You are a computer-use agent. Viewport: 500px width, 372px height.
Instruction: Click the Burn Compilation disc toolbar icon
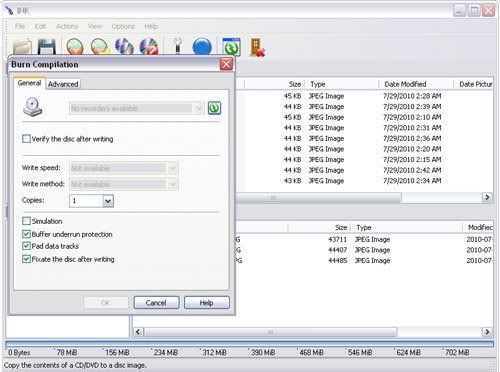(75, 47)
